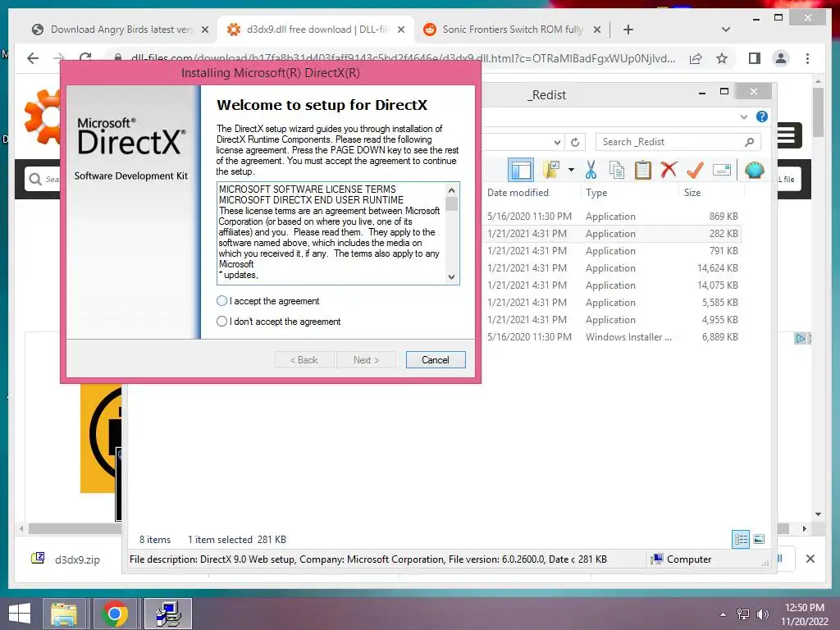Open the dll-files hamburger menu
Image resolution: width=840 pixels, height=630 pixels.
787,135
